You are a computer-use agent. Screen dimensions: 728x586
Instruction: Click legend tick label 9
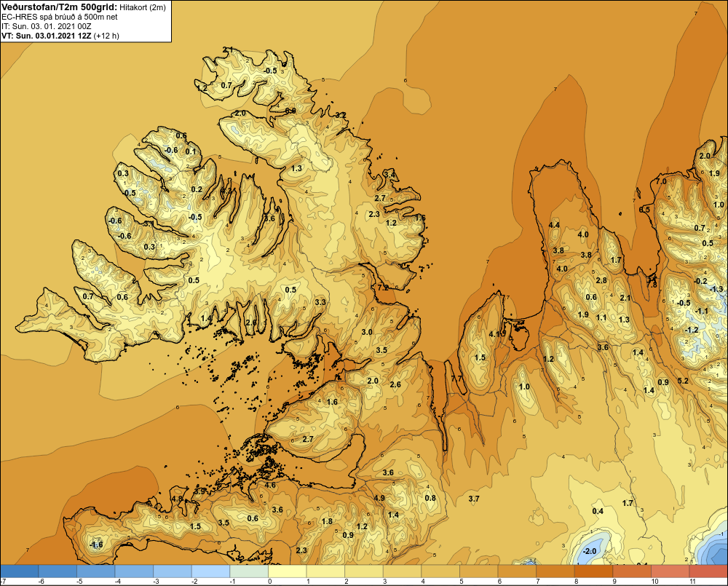click(x=614, y=582)
